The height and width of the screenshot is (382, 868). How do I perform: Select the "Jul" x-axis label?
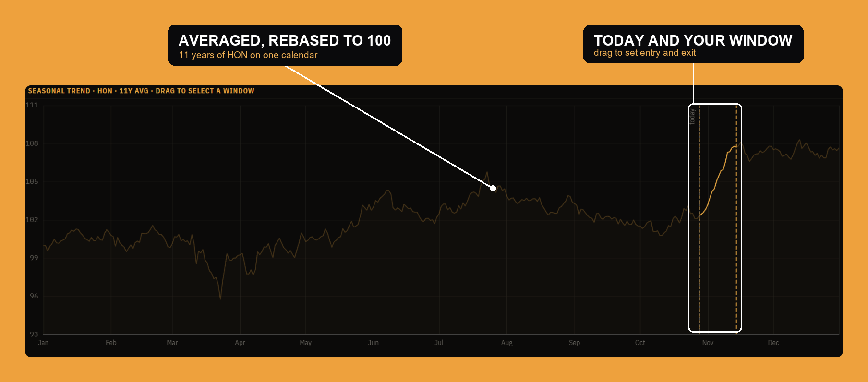coord(439,343)
